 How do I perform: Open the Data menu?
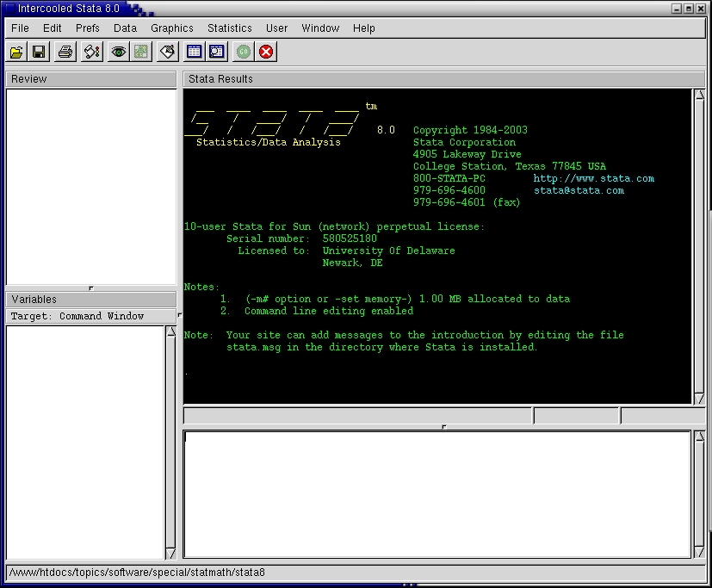(x=126, y=28)
